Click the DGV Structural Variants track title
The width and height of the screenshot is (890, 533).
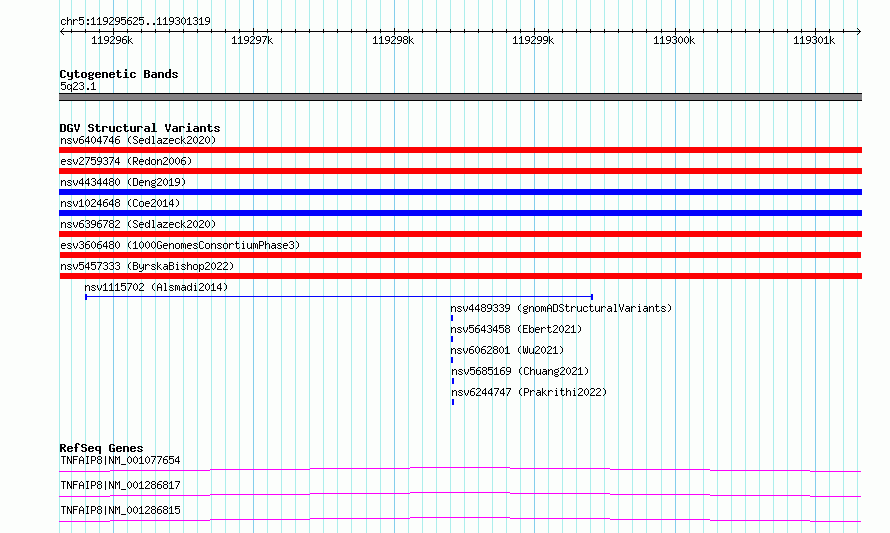pos(140,128)
